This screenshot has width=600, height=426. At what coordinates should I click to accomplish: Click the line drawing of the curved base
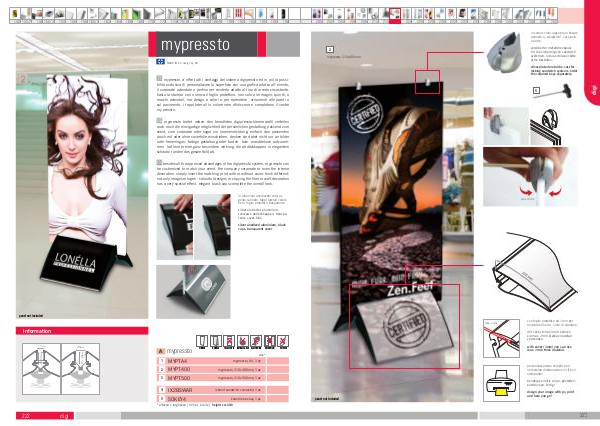click(534, 271)
